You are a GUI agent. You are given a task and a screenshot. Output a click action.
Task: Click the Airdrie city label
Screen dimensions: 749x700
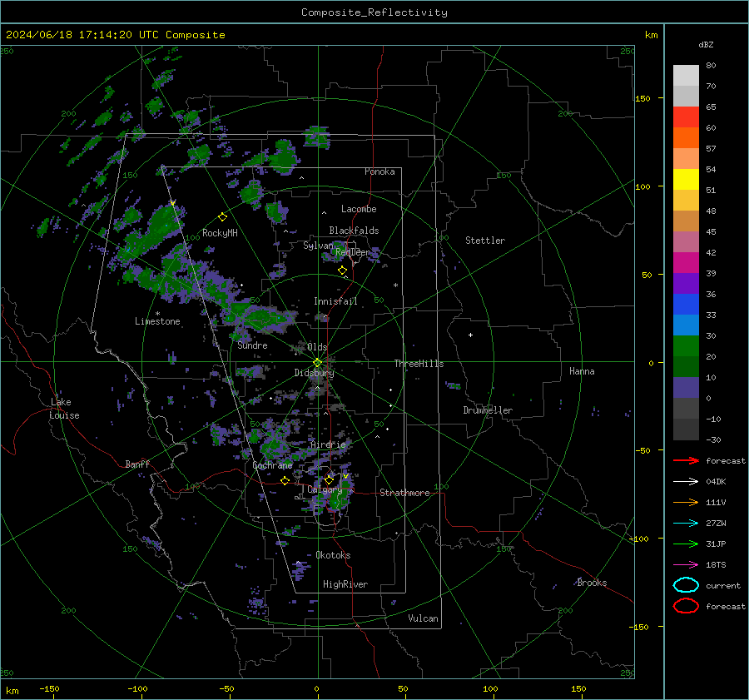click(x=328, y=444)
